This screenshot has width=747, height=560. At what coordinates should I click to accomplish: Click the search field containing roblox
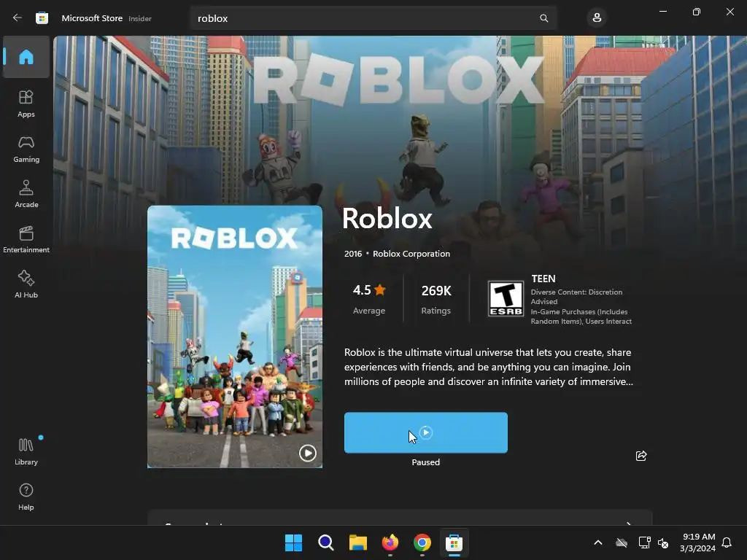tap(373, 18)
